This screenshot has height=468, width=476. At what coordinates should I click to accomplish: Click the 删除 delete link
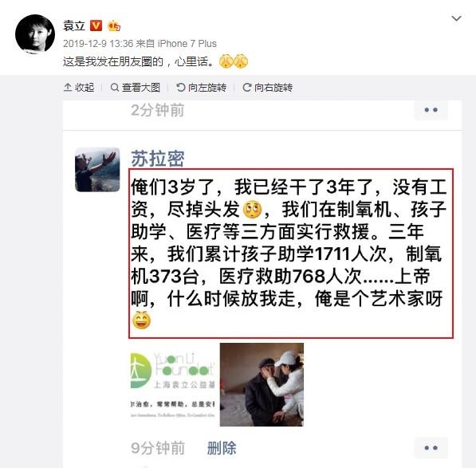(x=222, y=448)
